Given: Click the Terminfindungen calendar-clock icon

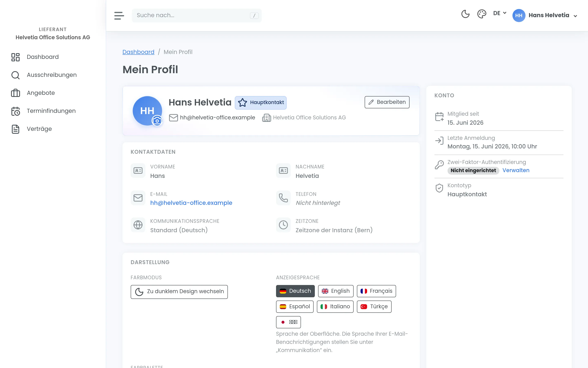Looking at the screenshot, I should pos(16,111).
